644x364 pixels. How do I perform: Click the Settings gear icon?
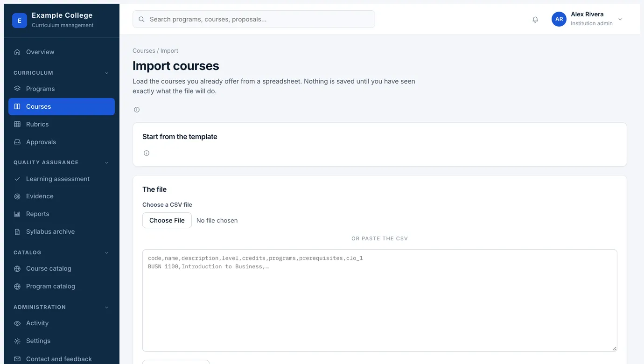point(17,341)
